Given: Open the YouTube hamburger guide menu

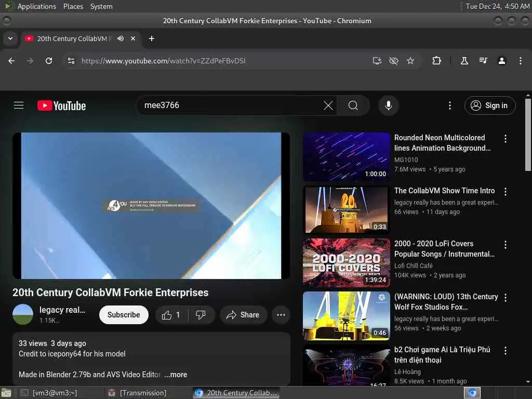Looking at the screenshot, I should click(x=19, y=105).
